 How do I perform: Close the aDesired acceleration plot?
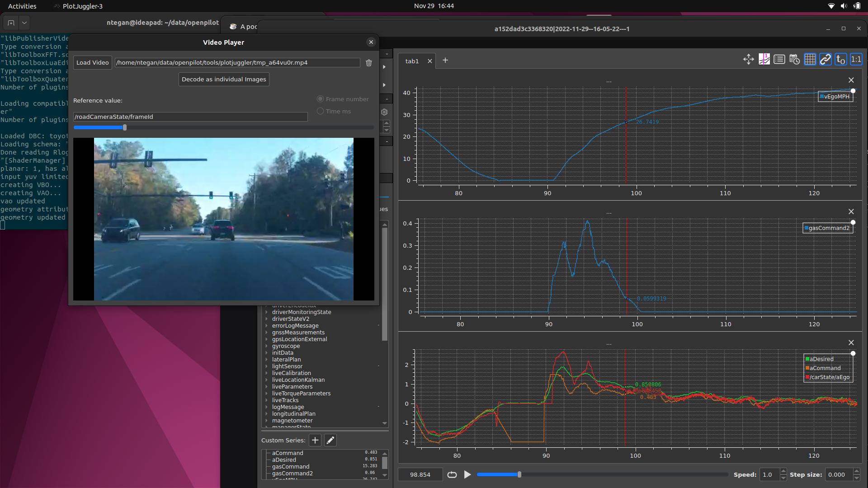pyautogui.click(x=851, y=343)
